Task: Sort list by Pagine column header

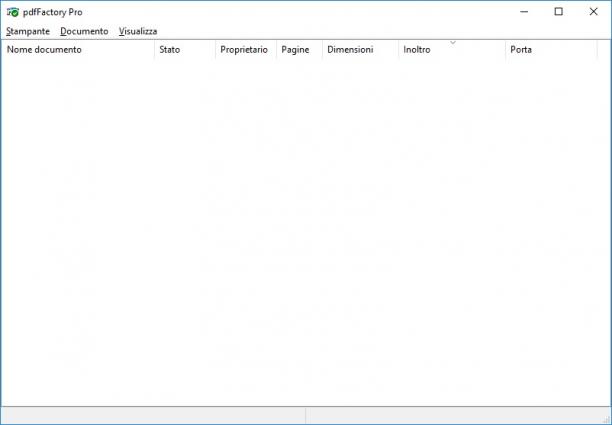Action: (299, 50)
